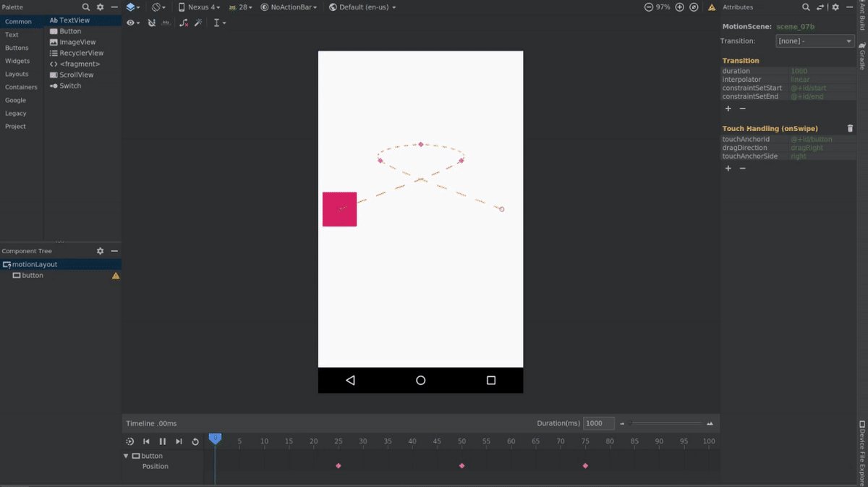Collapse the button node in the timeline
The height and width of the screenshot is (487, 868).
pos(126,456)
